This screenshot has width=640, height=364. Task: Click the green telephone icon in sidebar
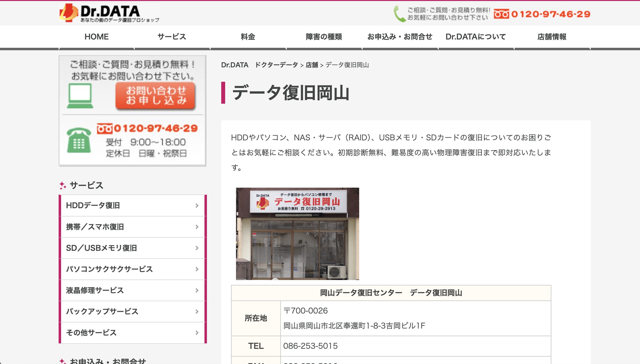79,140
